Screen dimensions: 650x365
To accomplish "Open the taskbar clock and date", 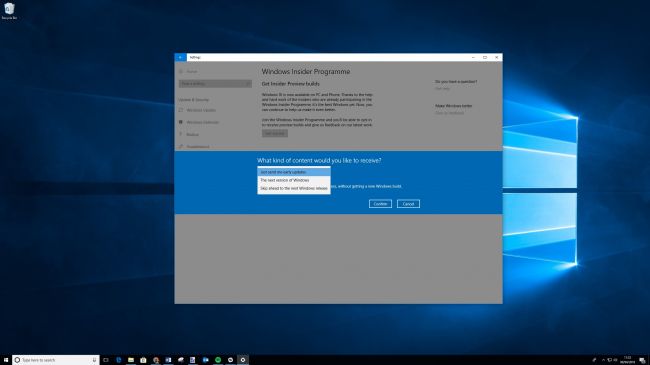I will coord(628,360).
